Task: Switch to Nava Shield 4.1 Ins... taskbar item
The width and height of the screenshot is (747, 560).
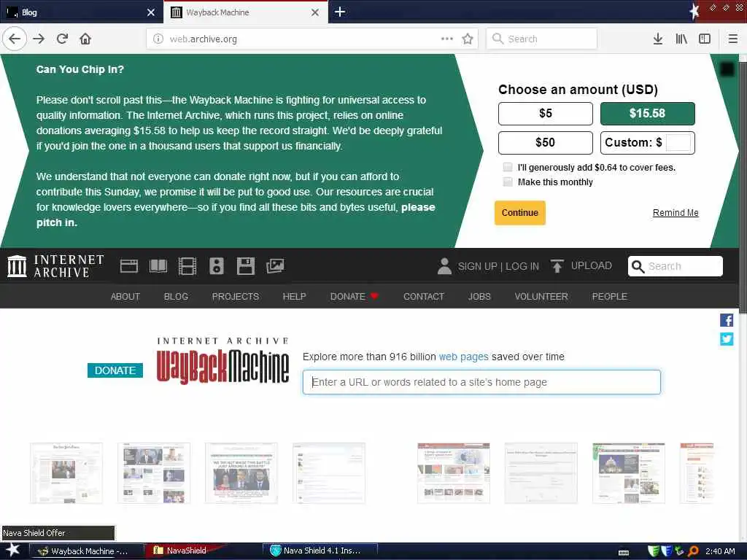Action: [320, 551]
